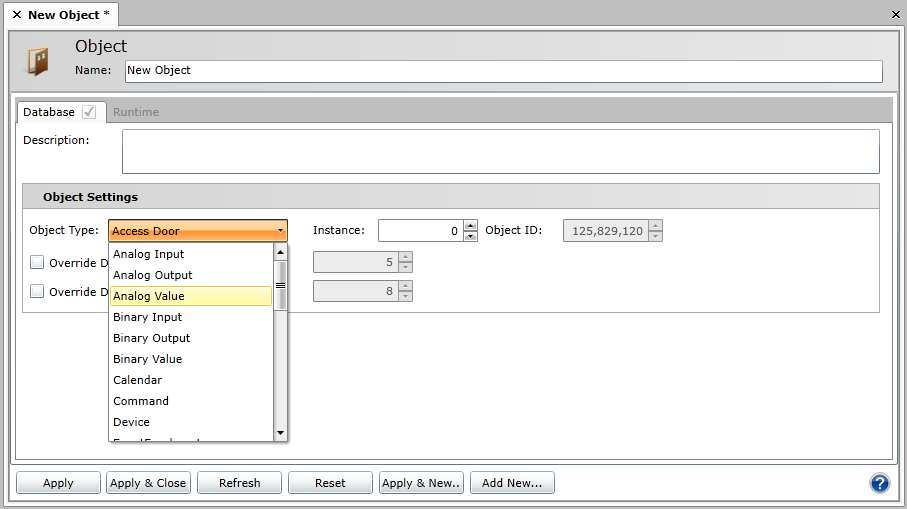
Task: Click the Instance number field
Action: click(421, 231)
